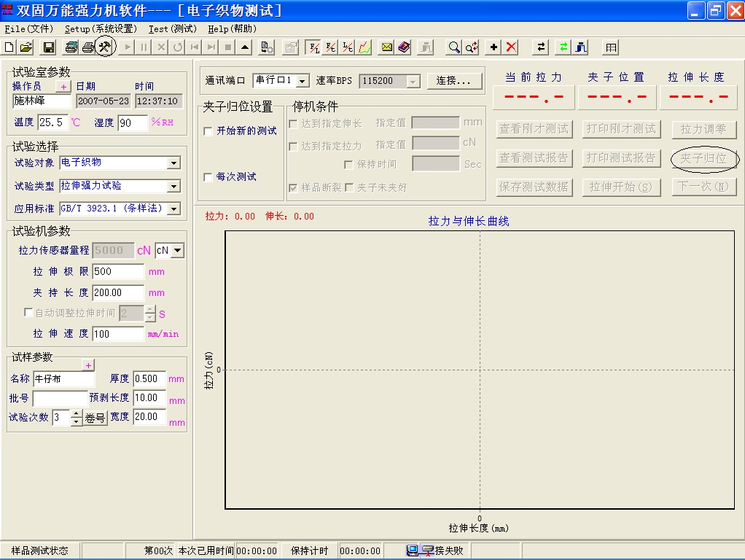The height and width of the screenshot is (560, 745).
Task: Click the magnifying glass zoom icon
Action: pyautogui.click(x=454, y=47)
